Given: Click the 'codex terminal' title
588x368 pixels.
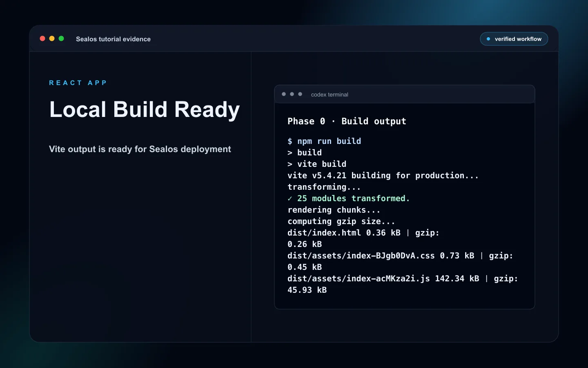Looking at the screenshot, I should [330, 94].
